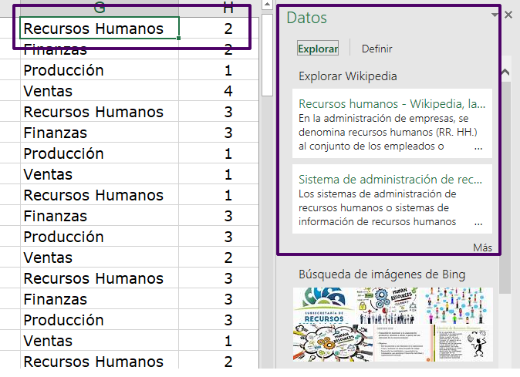Expand ellipsis on the Sistema de administración result
Viewport: 520px width, 377px height.
click(478, 223)
